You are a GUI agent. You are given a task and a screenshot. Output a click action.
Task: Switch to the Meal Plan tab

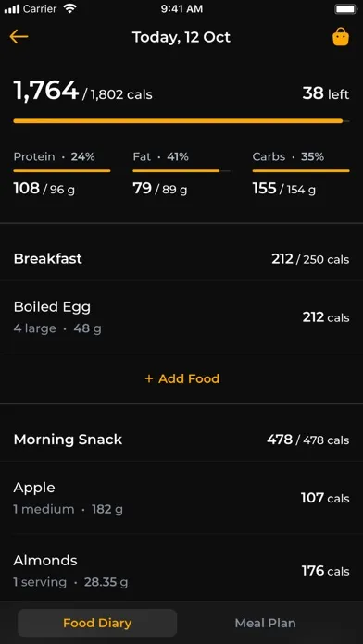click(x=265, y=623)
